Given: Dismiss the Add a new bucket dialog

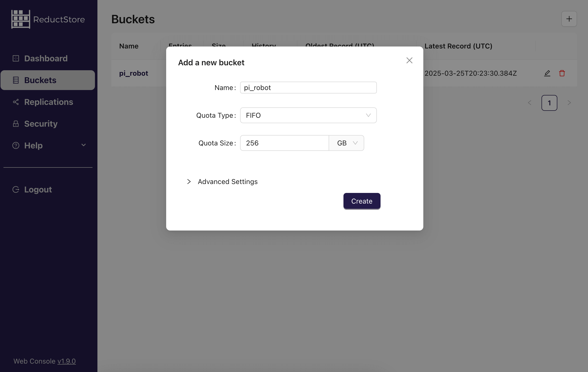Looking at the screenshot, I should click(x=409, y=60).
